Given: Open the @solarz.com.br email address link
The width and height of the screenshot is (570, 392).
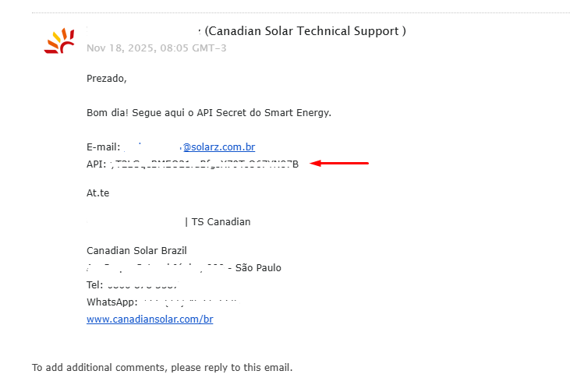Looking at the screenshot, I should 219,147.
